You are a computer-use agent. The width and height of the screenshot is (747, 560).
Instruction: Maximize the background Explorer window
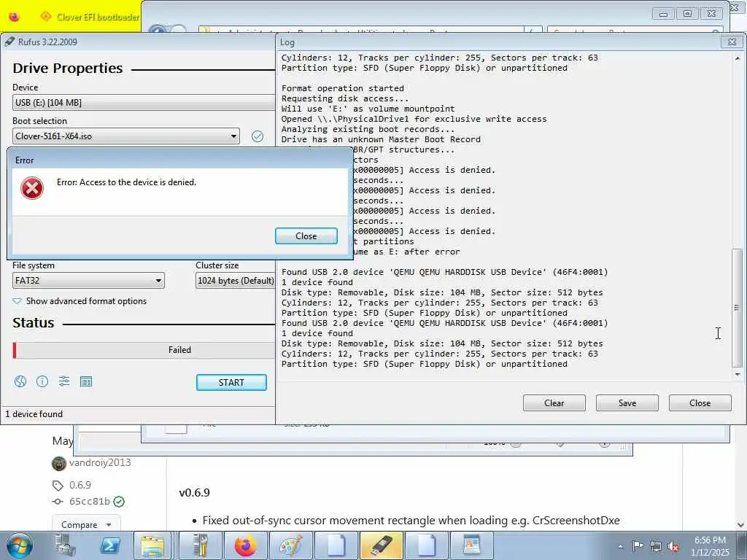pos(687,13)
